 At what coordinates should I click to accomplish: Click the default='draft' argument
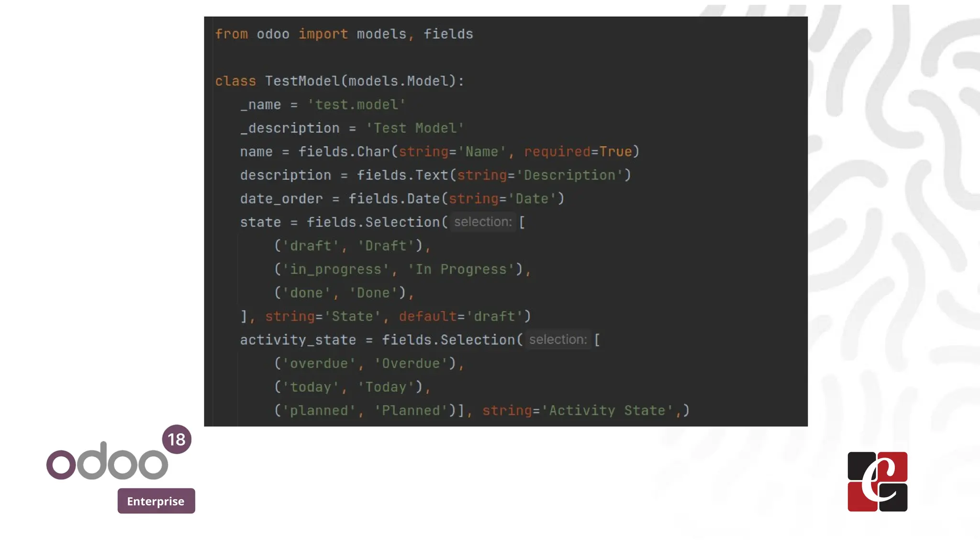pos(461,316)
